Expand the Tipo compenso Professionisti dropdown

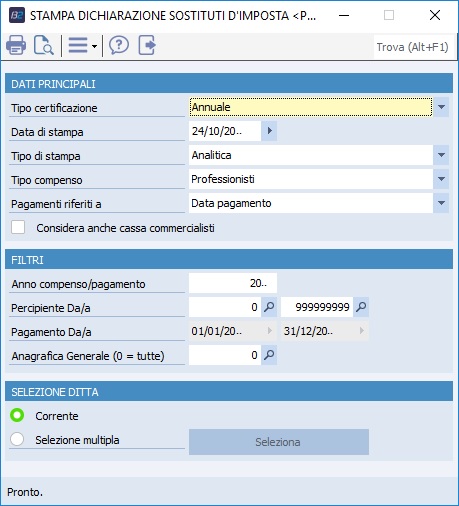[x=441, y=179]
